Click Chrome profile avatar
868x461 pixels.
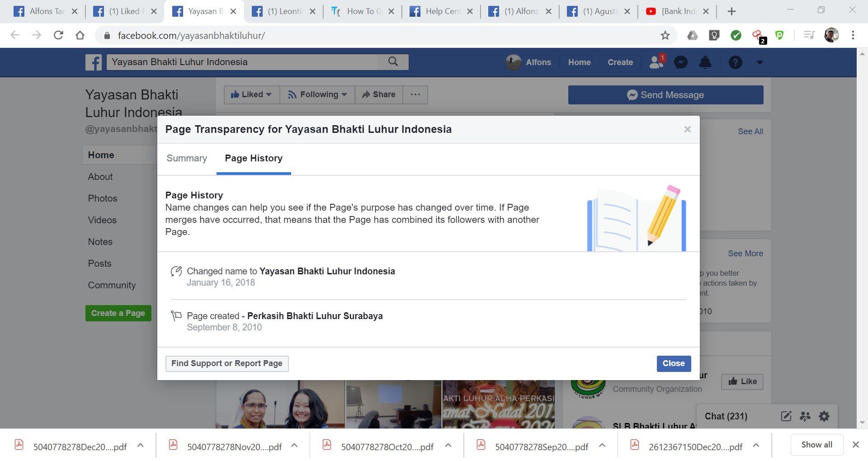click(831, 35)
